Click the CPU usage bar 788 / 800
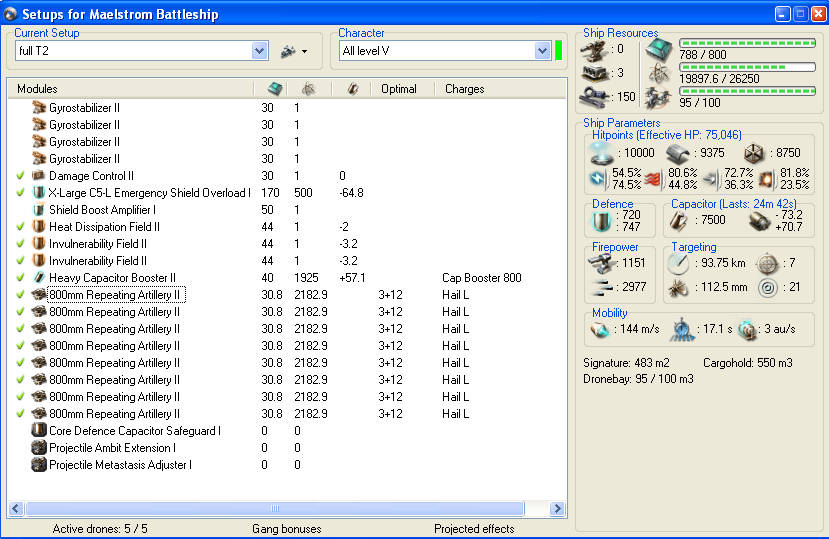This screenshot has height=539, width=829. tap(746, 45)
